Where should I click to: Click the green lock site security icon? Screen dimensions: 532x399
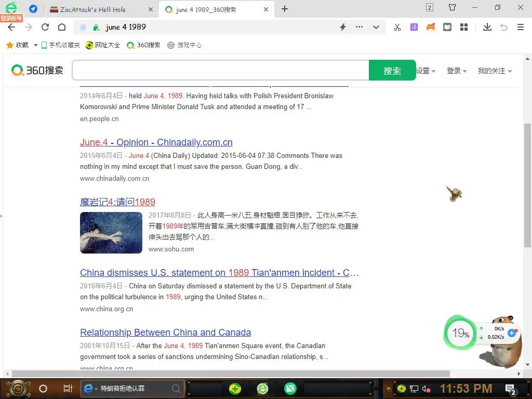point(96,28)
